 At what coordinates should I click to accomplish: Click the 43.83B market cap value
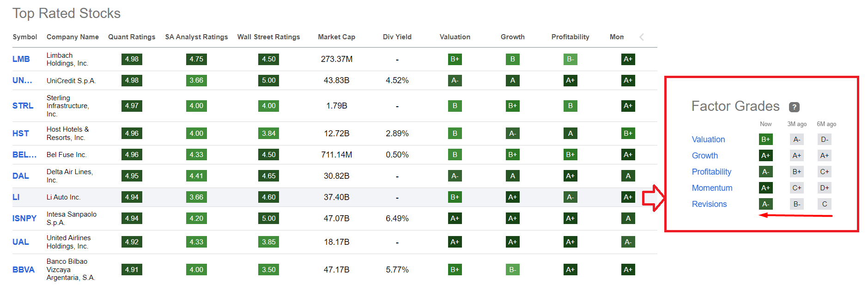(x=337, y=80)
